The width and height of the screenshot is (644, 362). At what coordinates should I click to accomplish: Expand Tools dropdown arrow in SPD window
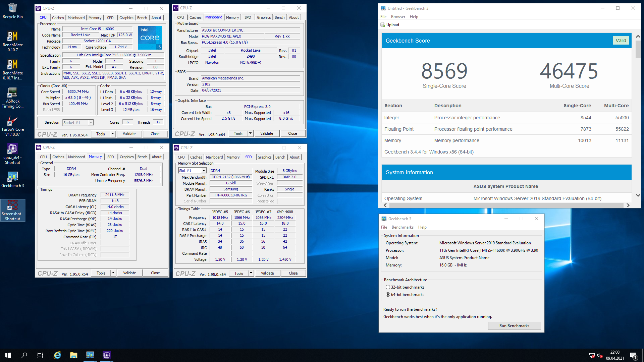pyautogui.click(x=251, y=273)
